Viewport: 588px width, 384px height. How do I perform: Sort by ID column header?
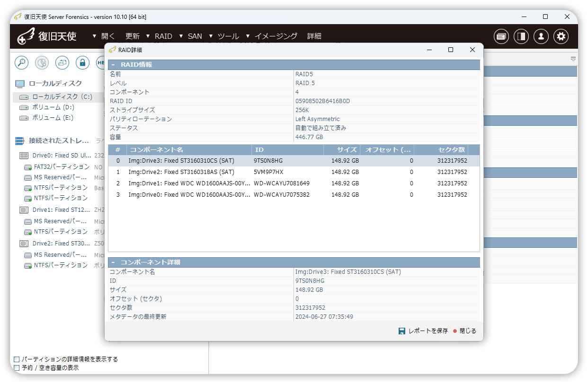pos(287,150)
